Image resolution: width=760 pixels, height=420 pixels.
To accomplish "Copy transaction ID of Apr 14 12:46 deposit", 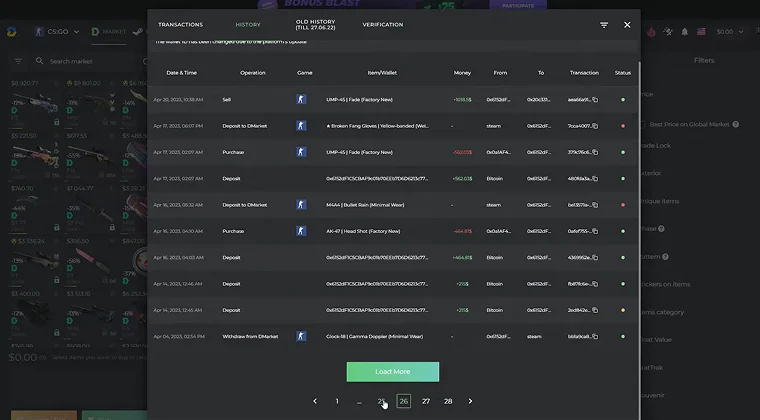I will click(x=595, y=284).
